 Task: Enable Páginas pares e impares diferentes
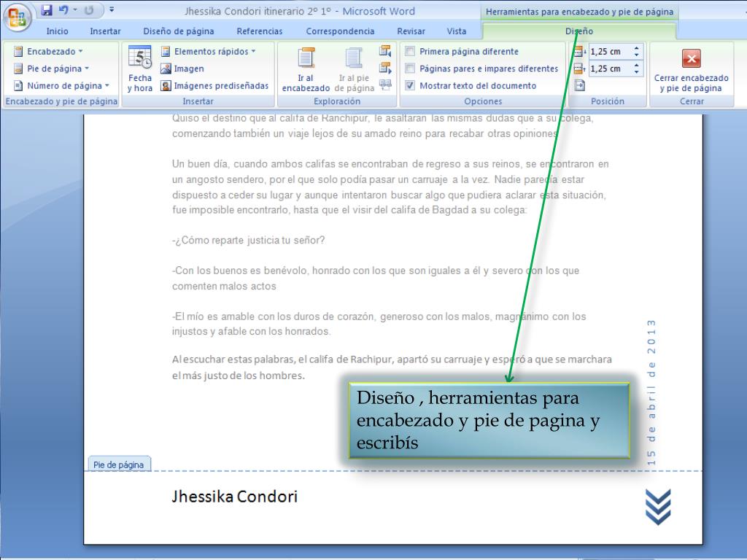pyautogui.click(x=481, y=69)
